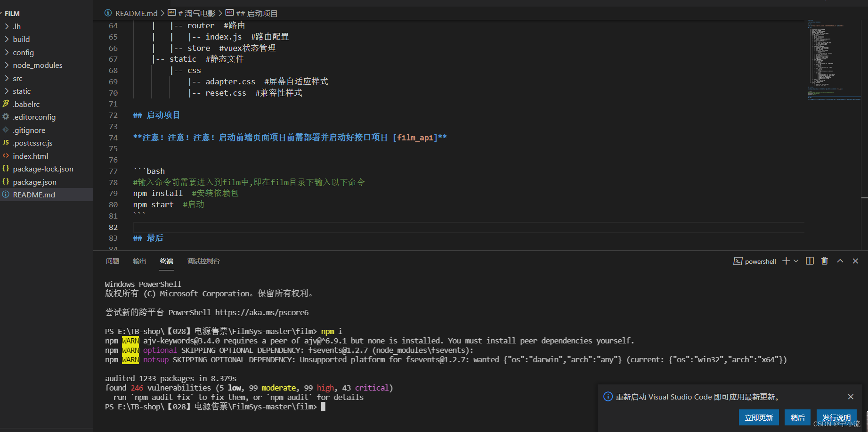
Task: Click line number 74 in gutter
Action: [x=113, y=138]
